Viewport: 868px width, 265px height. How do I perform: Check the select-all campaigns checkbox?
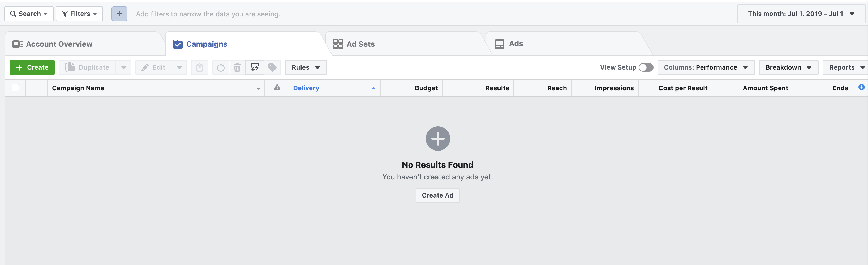[x=15, y=88]
